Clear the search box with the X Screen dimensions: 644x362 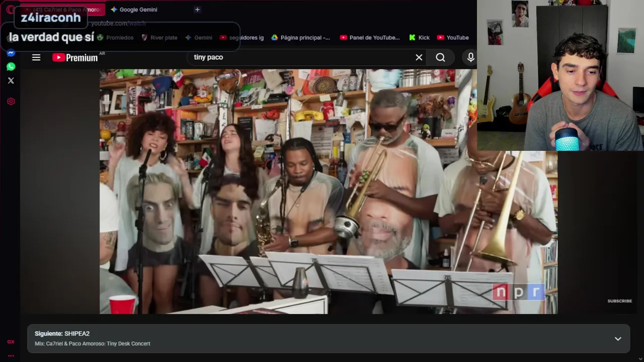tap(419, 57)
